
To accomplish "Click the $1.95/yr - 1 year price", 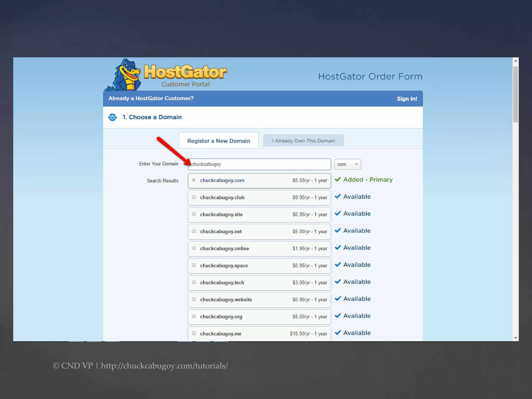I will 310,249.
